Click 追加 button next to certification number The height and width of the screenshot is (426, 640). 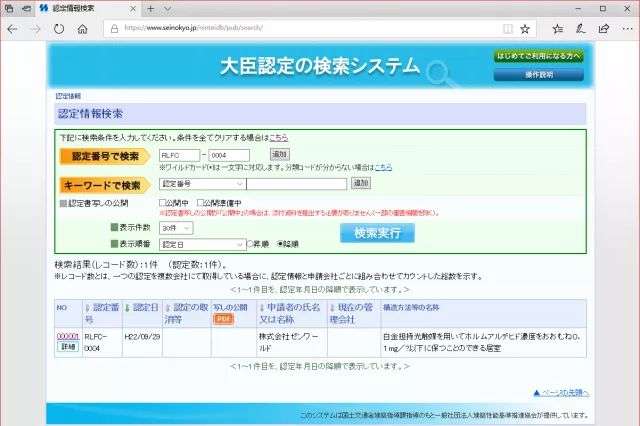280,154
